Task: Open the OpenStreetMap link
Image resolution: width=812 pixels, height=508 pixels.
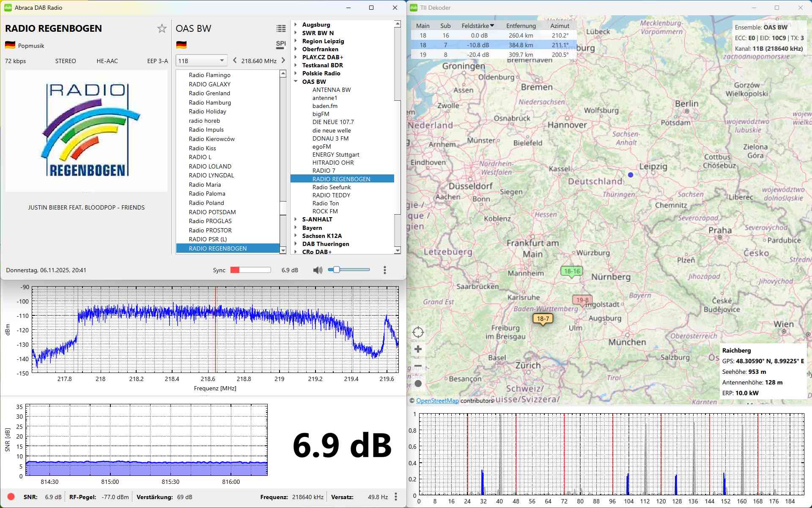Action: coord(437,400)
